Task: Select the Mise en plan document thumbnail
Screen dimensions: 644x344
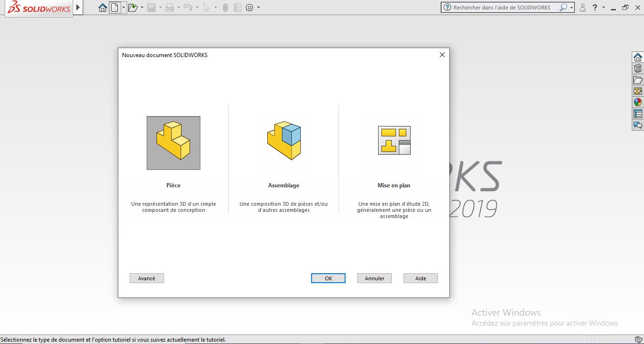Action: coord(394,143)
